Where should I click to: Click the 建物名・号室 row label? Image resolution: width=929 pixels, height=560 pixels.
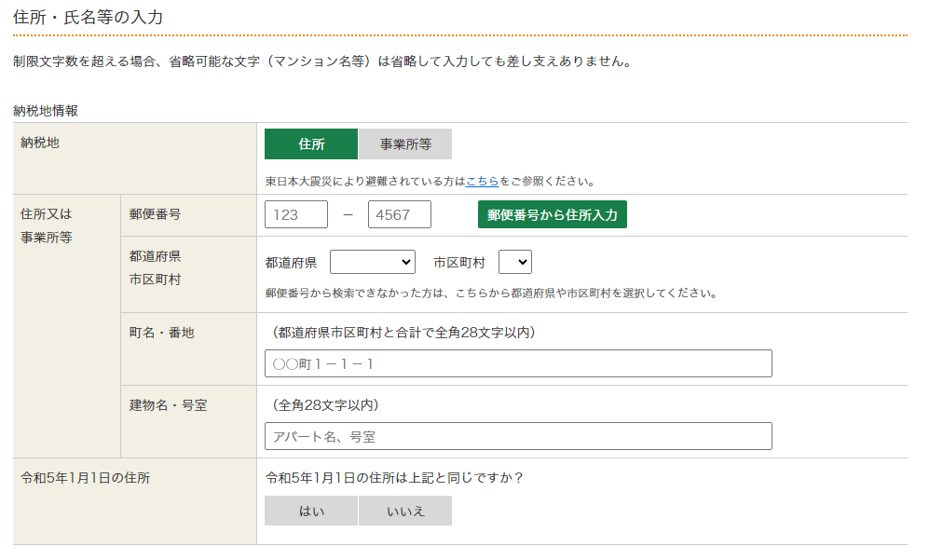coord(168,404)
